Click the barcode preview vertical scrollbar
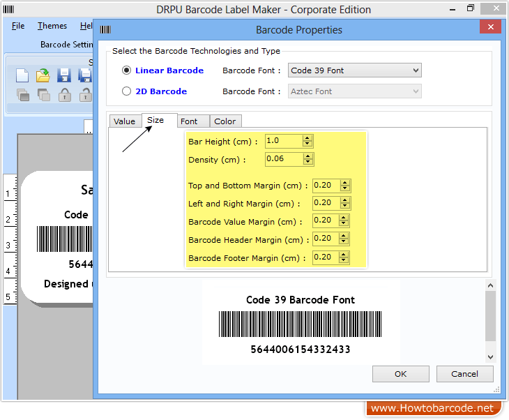 pos(489,321)
